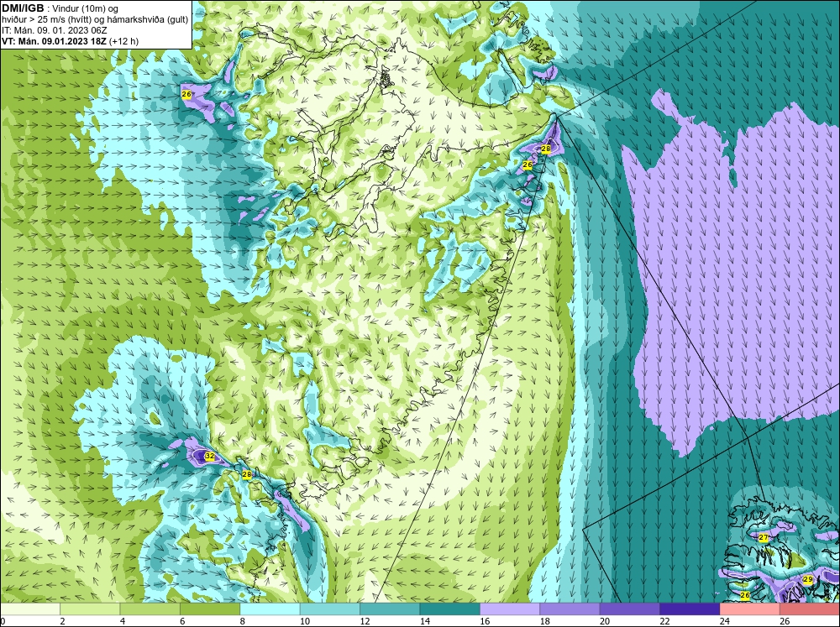Select the 22–24 m/s dark indigo swatch
Image resolution: width=840 pixels, height=627 pixels.
click(x=690, y=609)
